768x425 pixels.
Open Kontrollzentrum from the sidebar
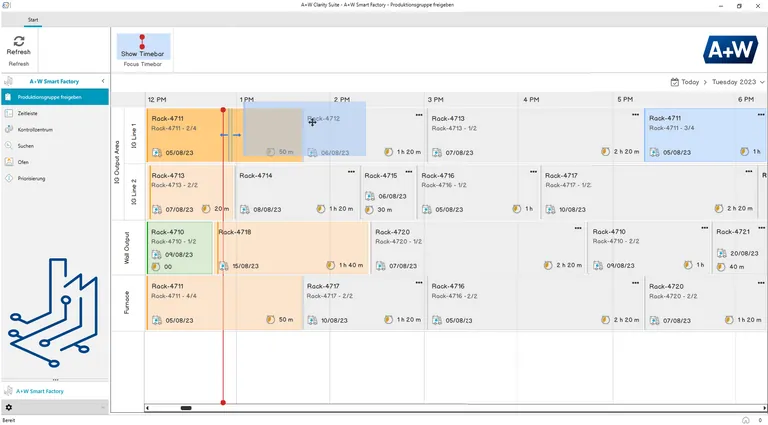37,129
